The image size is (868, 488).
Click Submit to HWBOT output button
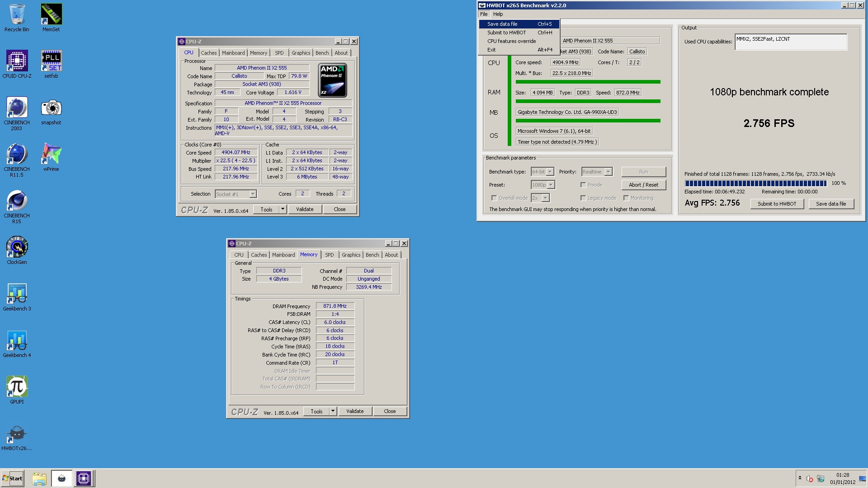pyautogui.click(x=777, y=204)
